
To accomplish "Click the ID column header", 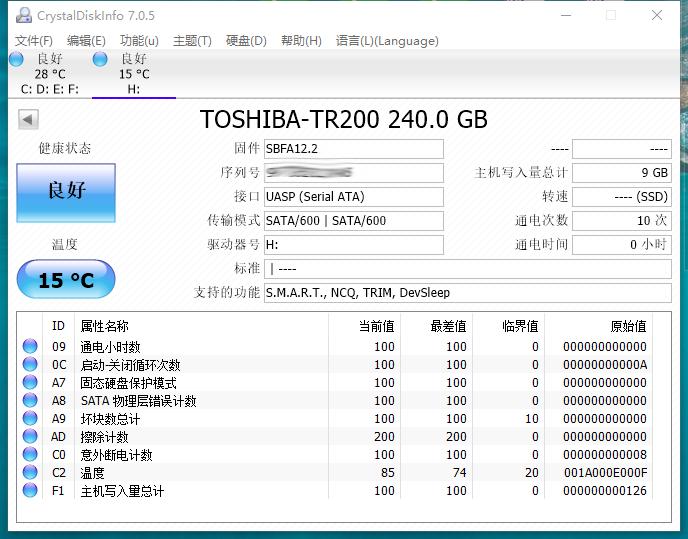I will [x=58, y=326].
